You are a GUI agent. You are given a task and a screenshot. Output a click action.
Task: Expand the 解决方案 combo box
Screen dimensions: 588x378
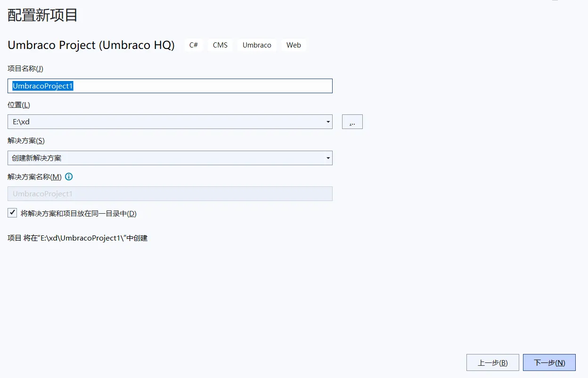pyautogui.click(x=170, y=158)
